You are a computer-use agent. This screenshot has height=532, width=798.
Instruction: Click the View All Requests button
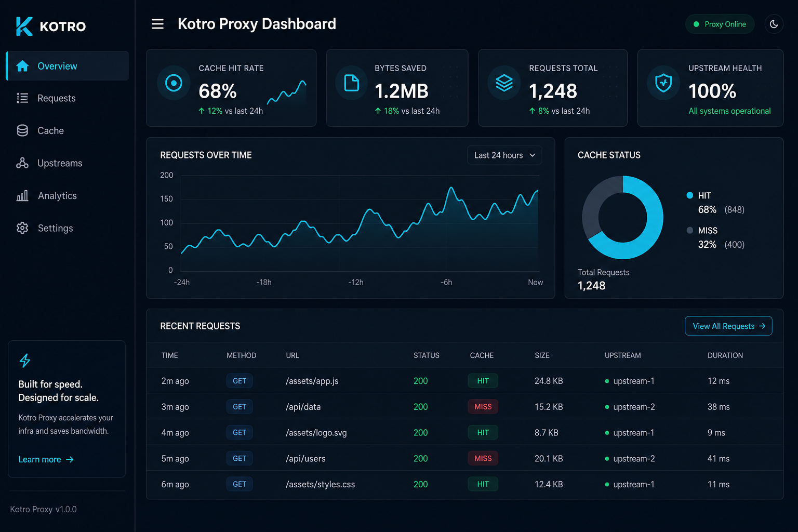tap(728, 326)
